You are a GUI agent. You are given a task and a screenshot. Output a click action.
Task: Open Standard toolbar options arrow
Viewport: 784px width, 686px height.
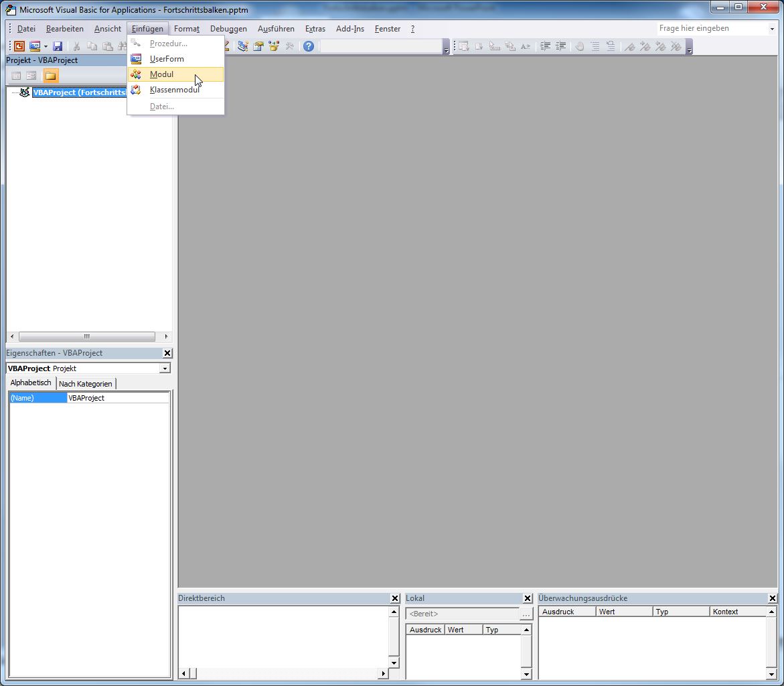tap(446, 46)
